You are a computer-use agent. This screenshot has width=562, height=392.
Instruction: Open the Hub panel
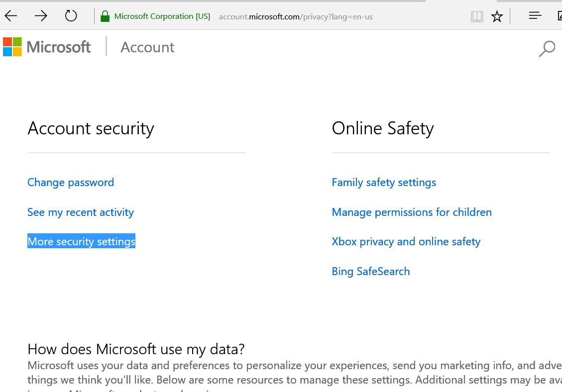(535, 15)
